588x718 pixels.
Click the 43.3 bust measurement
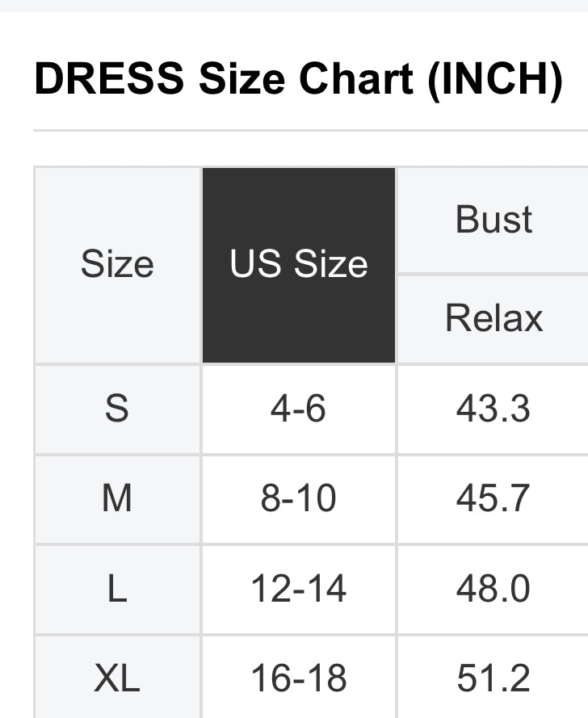pos(493,409)
